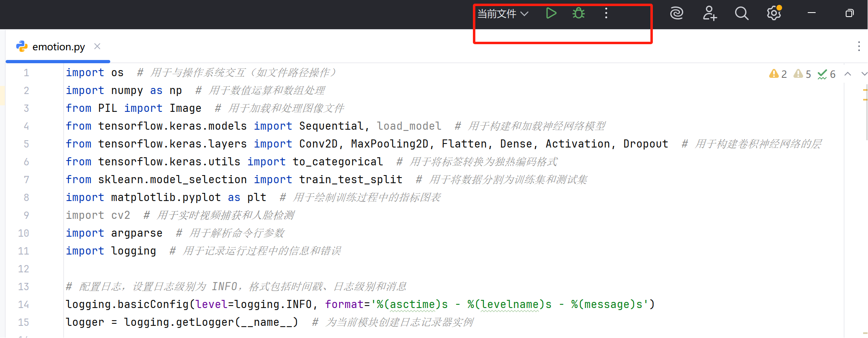This screenshot has width=868, height=338.
Task: Expand the 当前文件 run configuration dropdown
Action: tap(503, 14)
